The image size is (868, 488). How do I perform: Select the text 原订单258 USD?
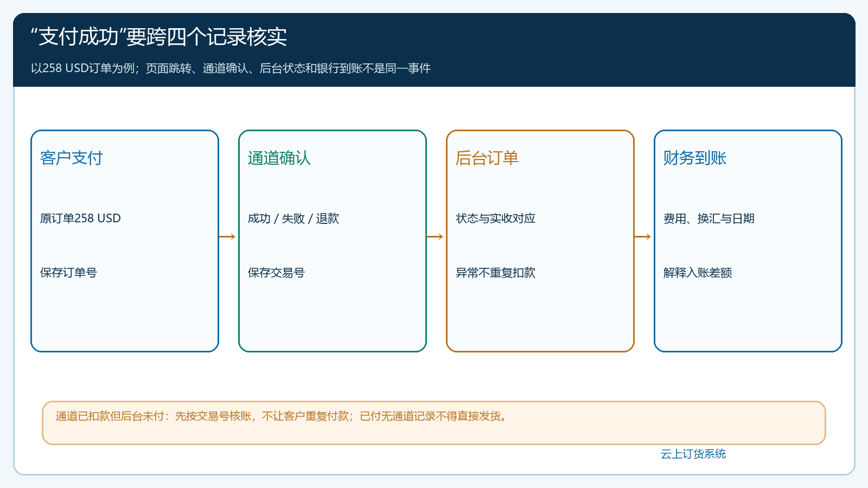pos(80,219)
